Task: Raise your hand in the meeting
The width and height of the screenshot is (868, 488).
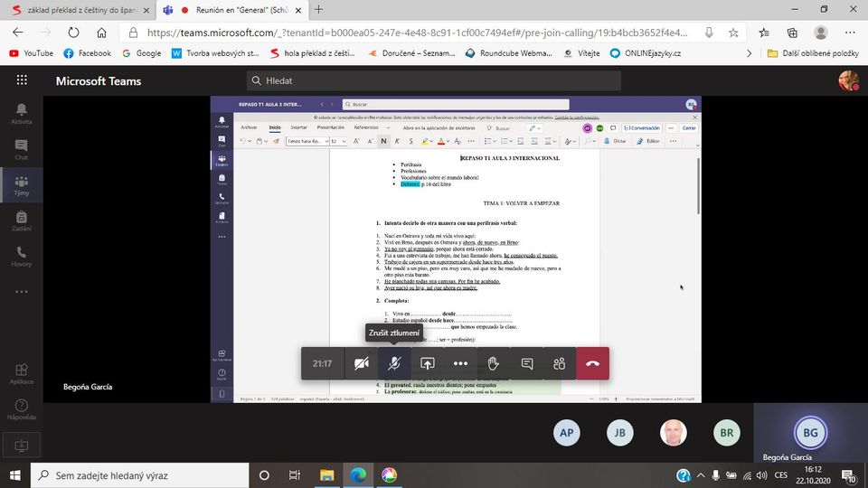Action: [x=494, y=363]
